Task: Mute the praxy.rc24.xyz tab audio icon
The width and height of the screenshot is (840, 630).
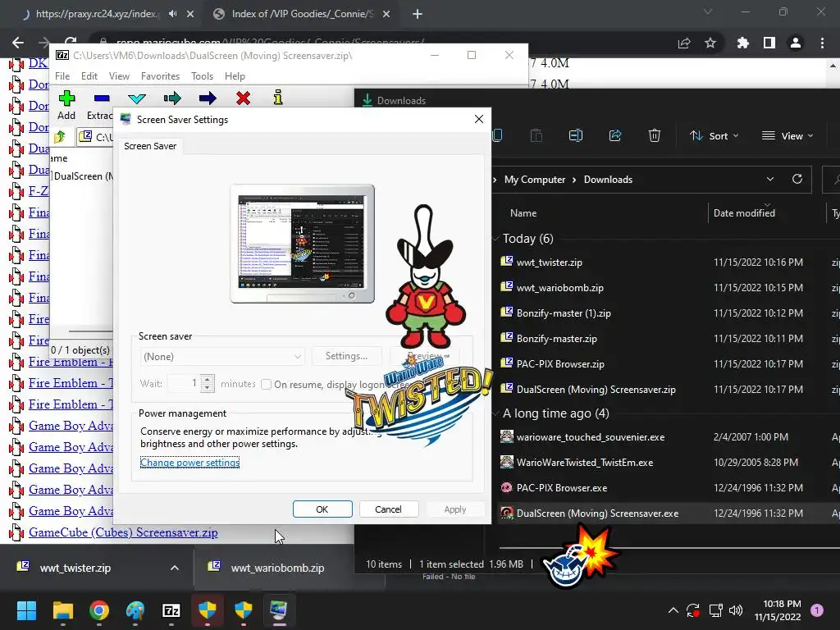Action: click(172, 14)
